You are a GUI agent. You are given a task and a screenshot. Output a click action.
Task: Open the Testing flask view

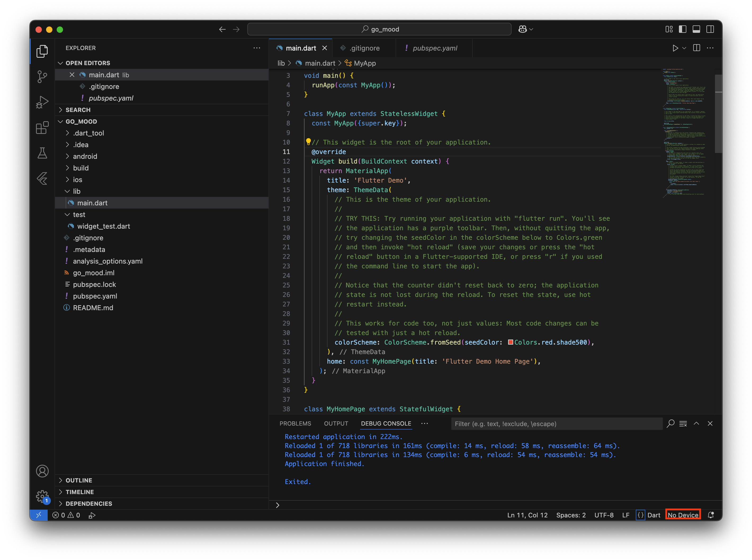click(x=42, y=153)
